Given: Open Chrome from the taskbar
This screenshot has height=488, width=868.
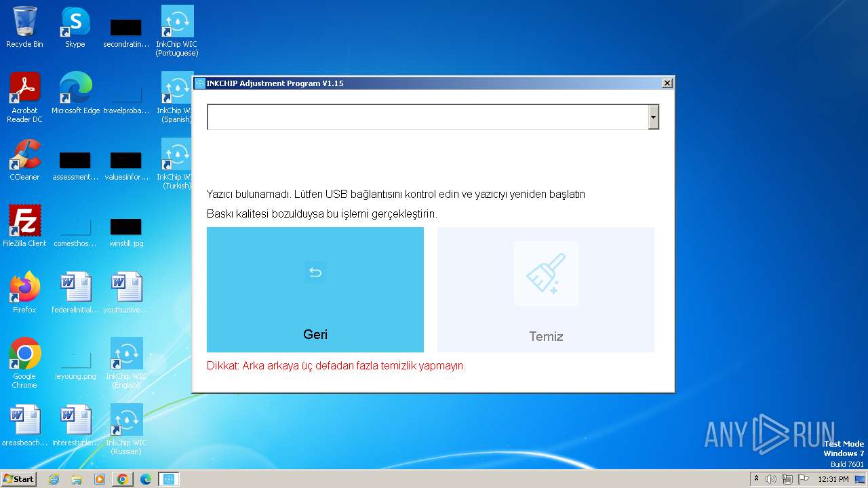Looking at the screenshot, I should (x=123, y=479).
